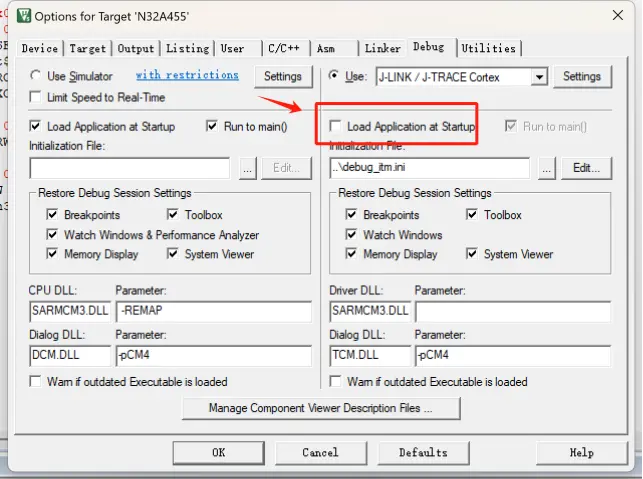Click the -REMAP parameter field
The width and height of the screenshot is (643, 479).
[214, 311]
